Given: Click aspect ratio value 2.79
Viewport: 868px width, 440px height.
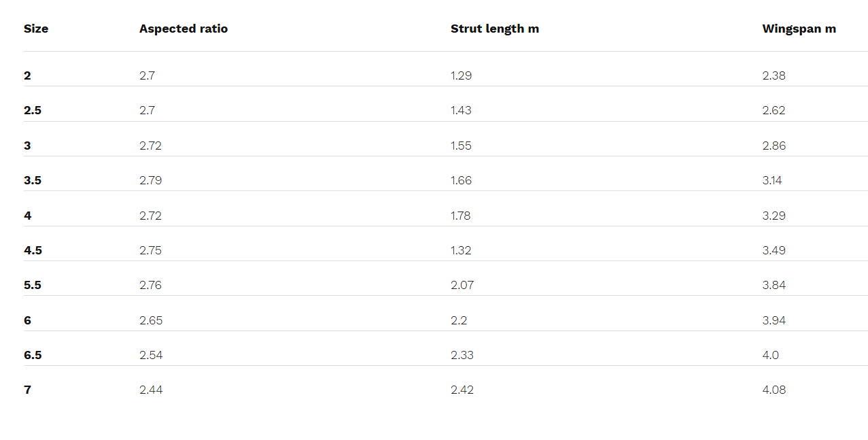Looking at the screenshot, I should [150, 180].
